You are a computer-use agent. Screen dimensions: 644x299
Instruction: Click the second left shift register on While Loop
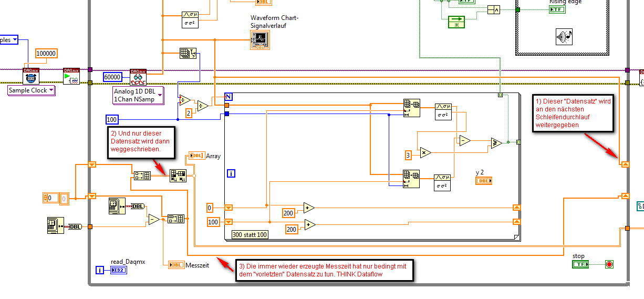(x=92, y=196)
